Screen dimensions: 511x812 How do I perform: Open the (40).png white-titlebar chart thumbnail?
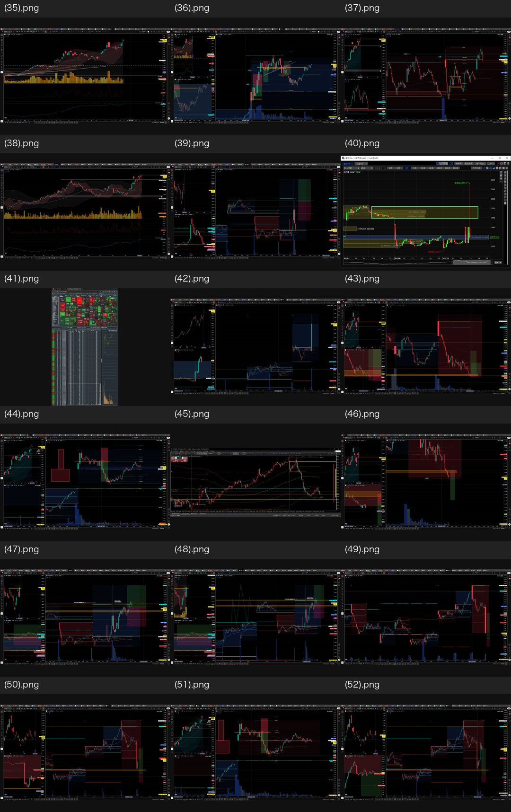click(426, 211)
